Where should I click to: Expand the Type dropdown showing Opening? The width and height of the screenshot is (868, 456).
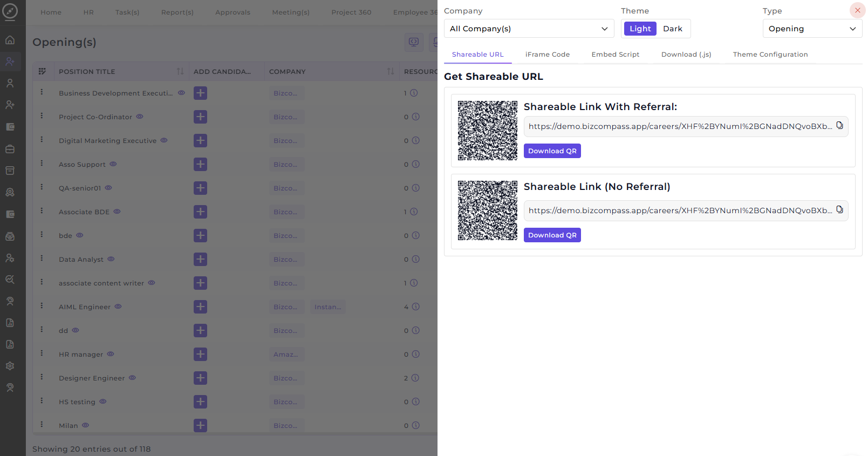(812, 29)
